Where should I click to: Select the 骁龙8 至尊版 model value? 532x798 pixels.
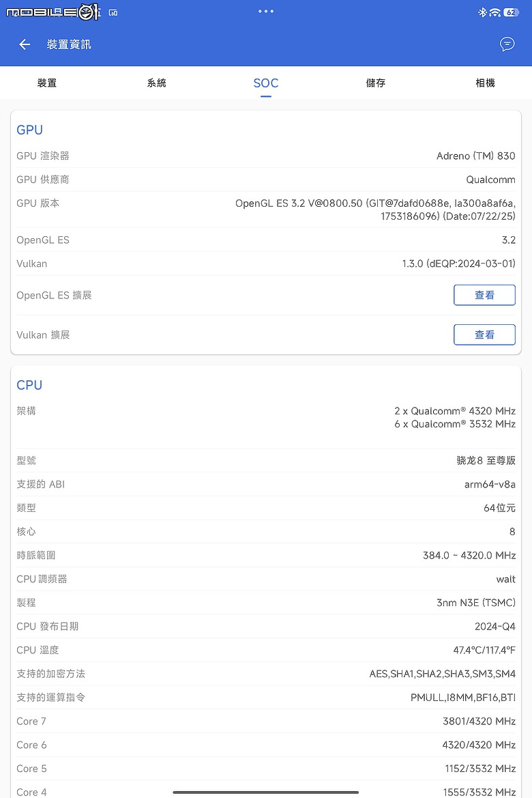tap(486, 461)
